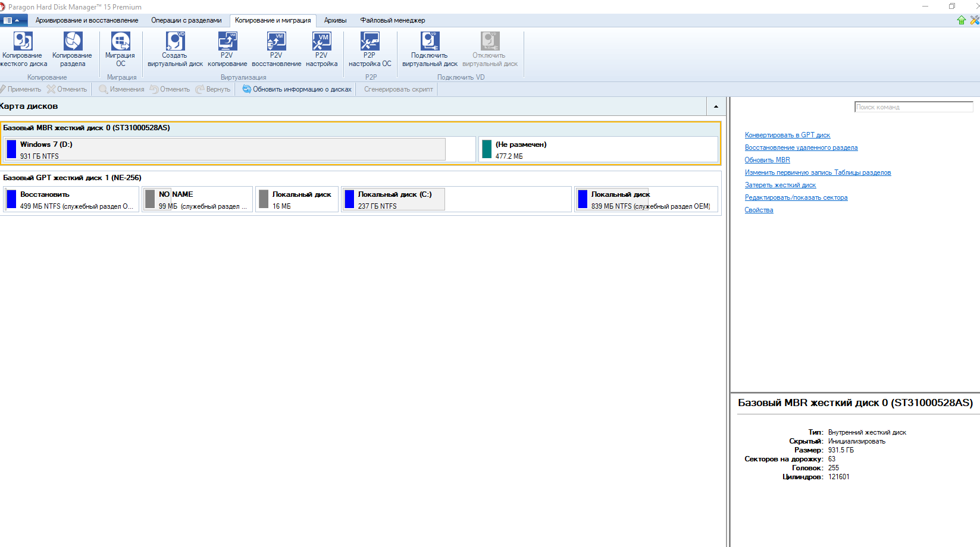
Task: Select the Локальный диск (C:) partition
Action: click(456, 200)
